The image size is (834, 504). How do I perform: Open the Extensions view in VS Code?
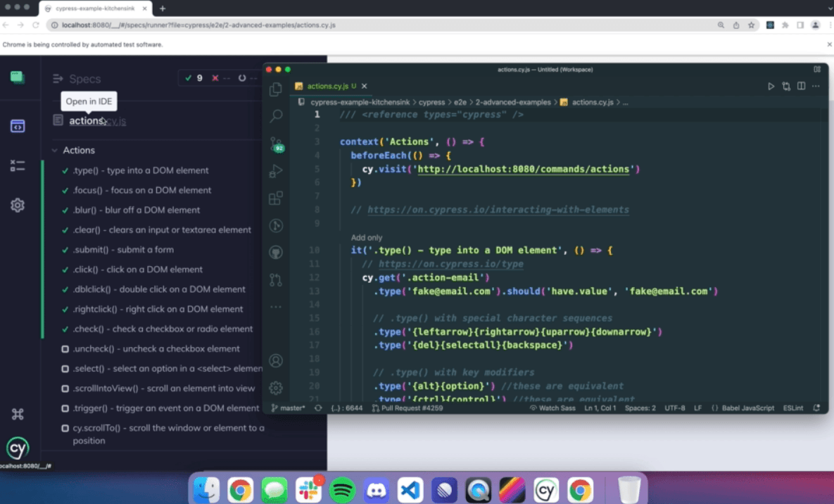tap(275, 198)
